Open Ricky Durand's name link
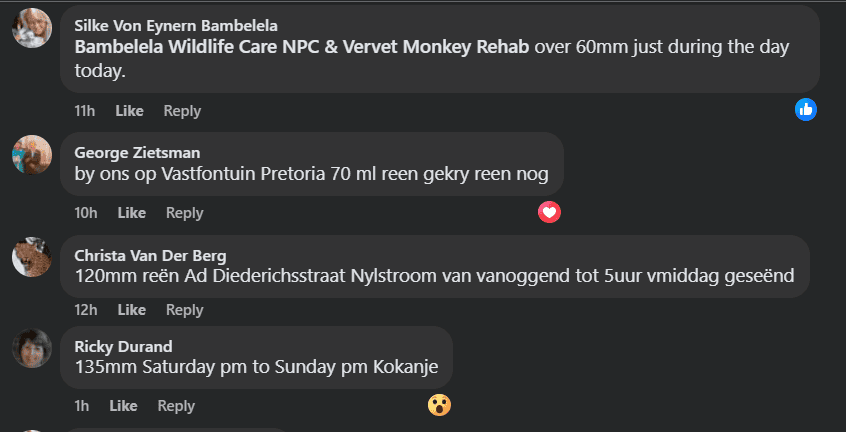This screenshot has width=846, height=432. click(x=122, y=346)
